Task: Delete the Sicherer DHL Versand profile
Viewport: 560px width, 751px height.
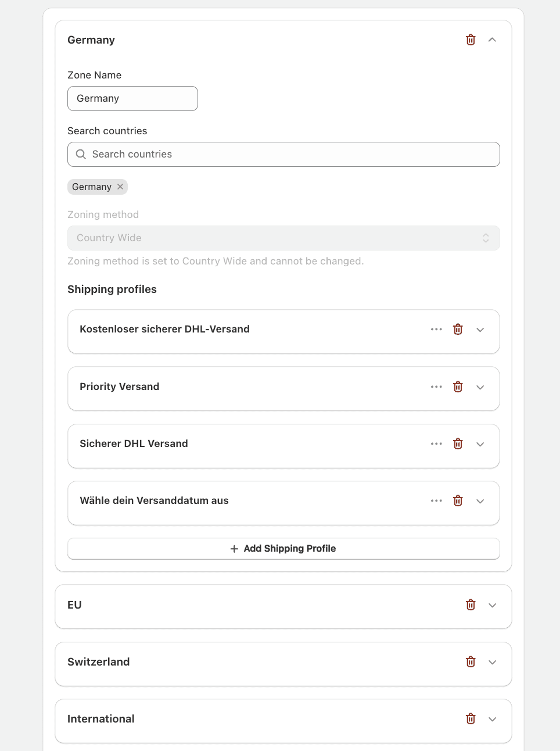Action: pyautogui.click(x=458, y=444)
